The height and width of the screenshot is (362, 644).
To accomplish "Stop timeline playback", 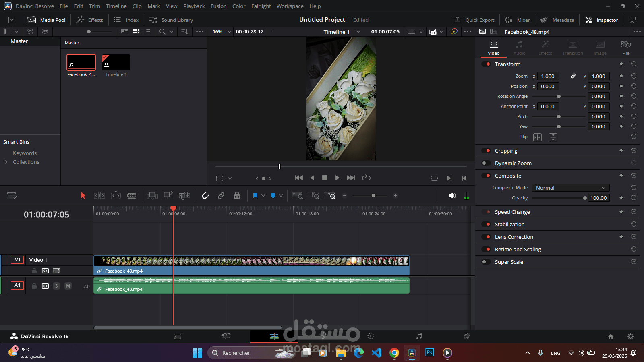I will click(x=325, y=178).
